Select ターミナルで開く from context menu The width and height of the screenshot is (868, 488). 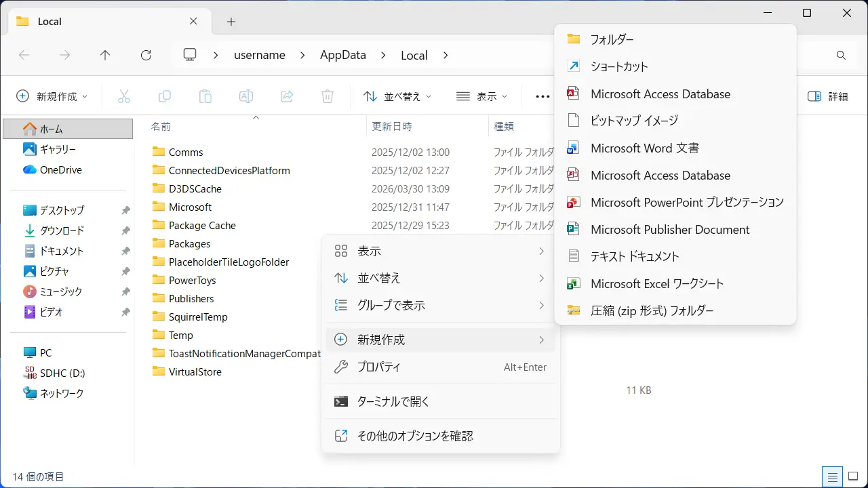coord(393,401)
